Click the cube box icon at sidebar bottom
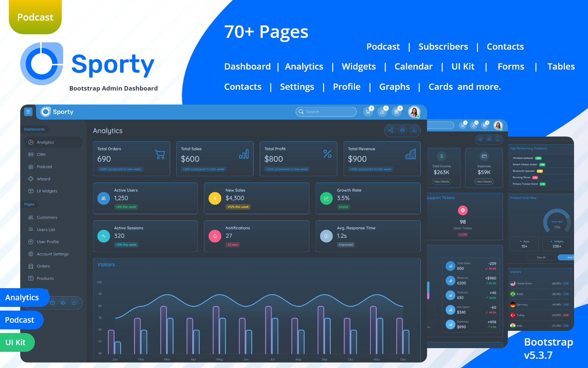The width and height of the screenshot is (588, 368). point(53,303)
